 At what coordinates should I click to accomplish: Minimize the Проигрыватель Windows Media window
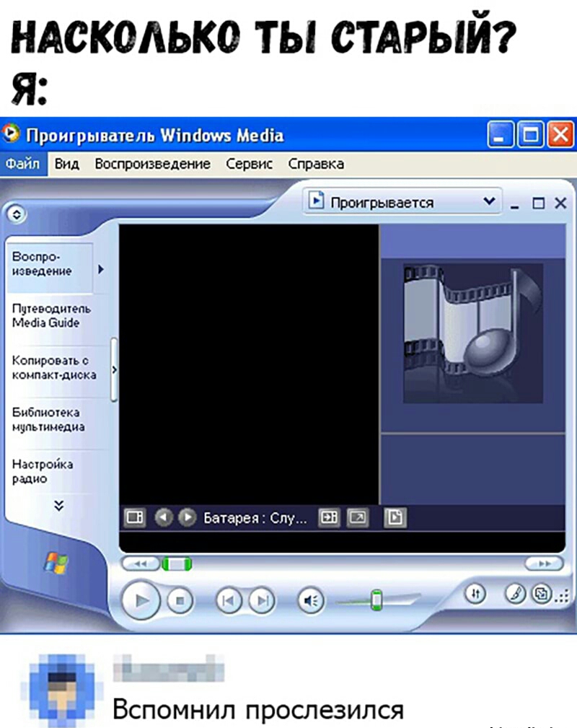pyautogui.click(x=501, y=135)
